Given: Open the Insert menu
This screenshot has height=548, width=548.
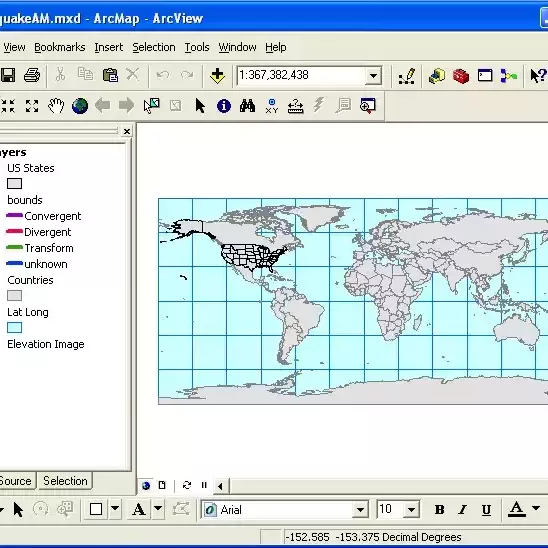Looking at the screenshot, I should click(x=109, y=47).
